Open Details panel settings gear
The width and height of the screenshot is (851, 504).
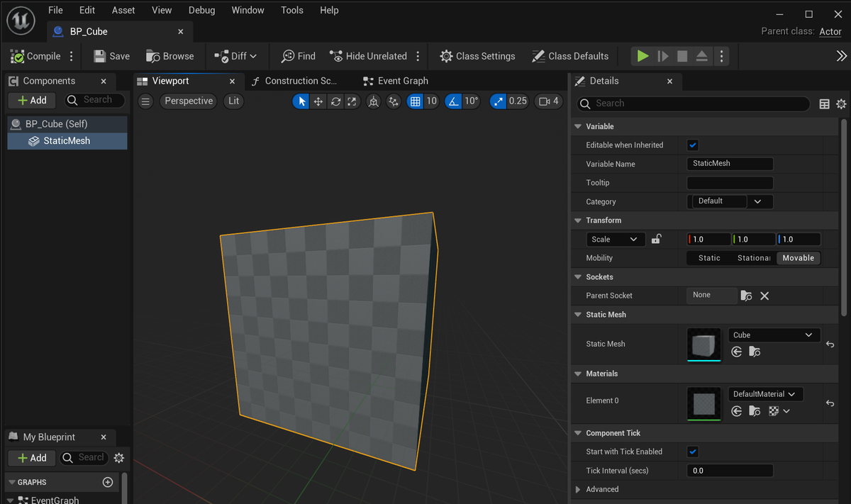pos(841,103)
